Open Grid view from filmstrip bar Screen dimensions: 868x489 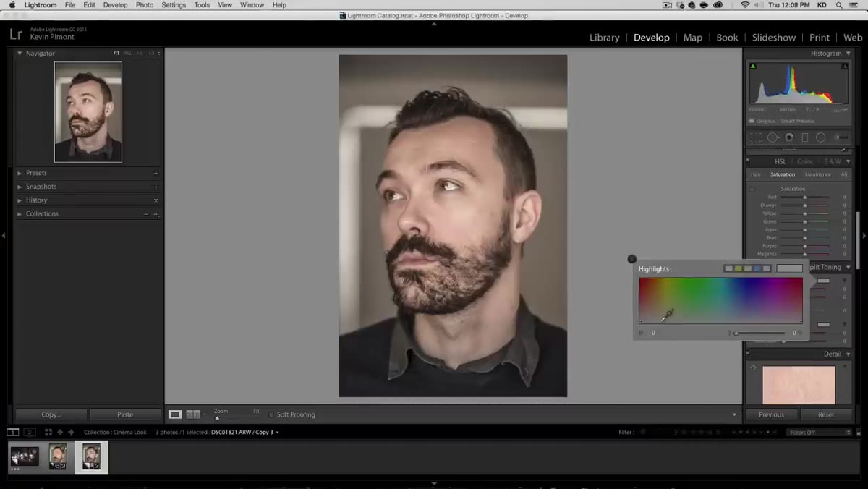click(x=48, y=432)
